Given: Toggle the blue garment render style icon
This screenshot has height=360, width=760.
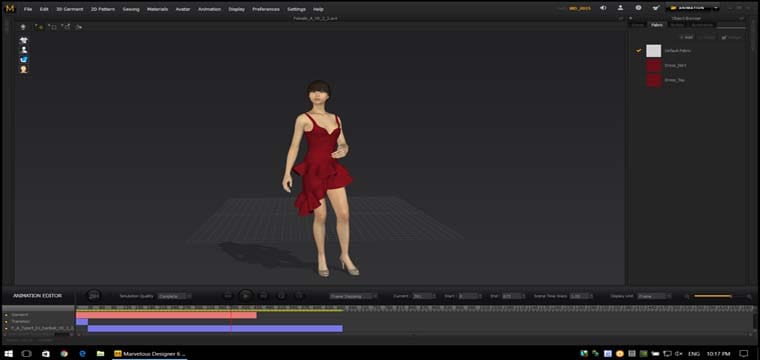Looking at the screenshot, I should (24, 60).
